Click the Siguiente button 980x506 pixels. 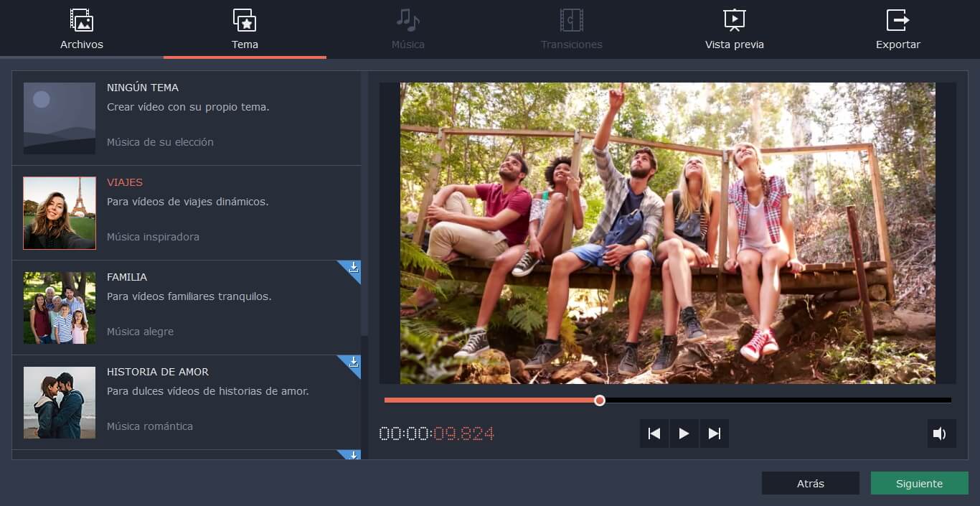[920, 483]
